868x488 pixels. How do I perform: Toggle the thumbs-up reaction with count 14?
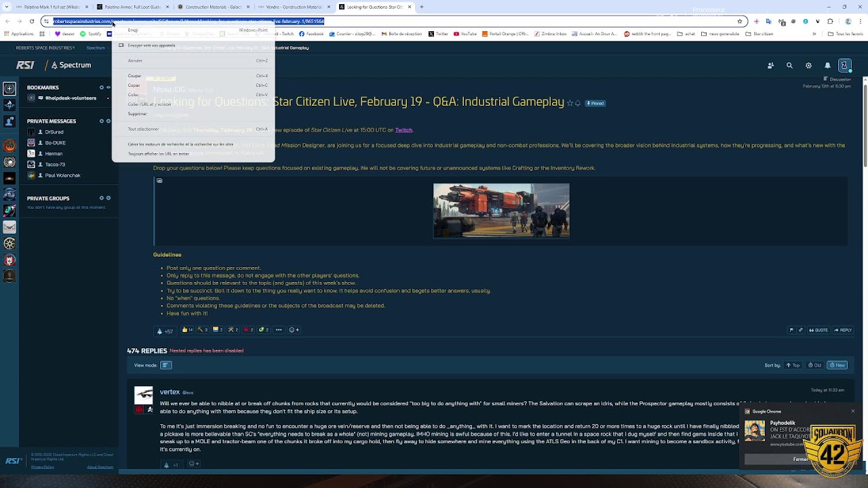coord(187,330)
